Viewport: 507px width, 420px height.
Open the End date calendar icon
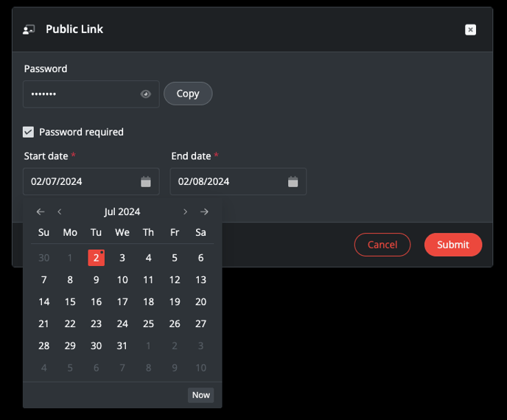tap(293, 182)
